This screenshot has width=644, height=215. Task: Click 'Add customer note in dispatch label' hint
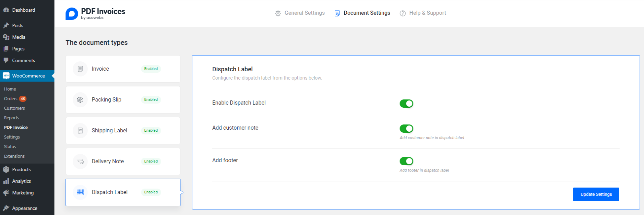point(432,138)
